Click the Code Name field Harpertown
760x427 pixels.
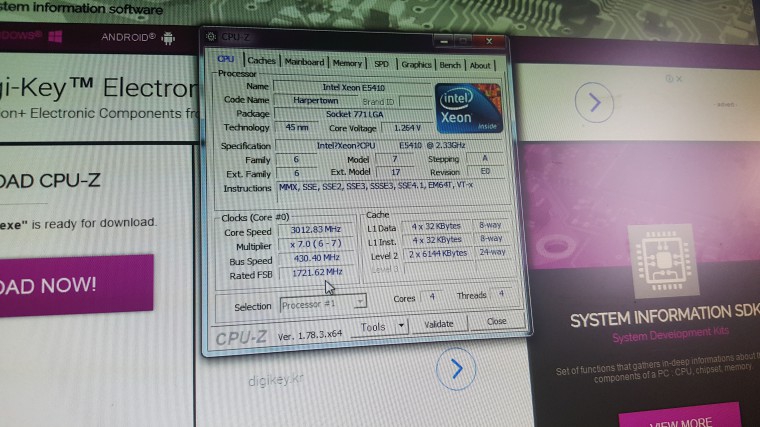pyautogui.click(x=315, y=100)
